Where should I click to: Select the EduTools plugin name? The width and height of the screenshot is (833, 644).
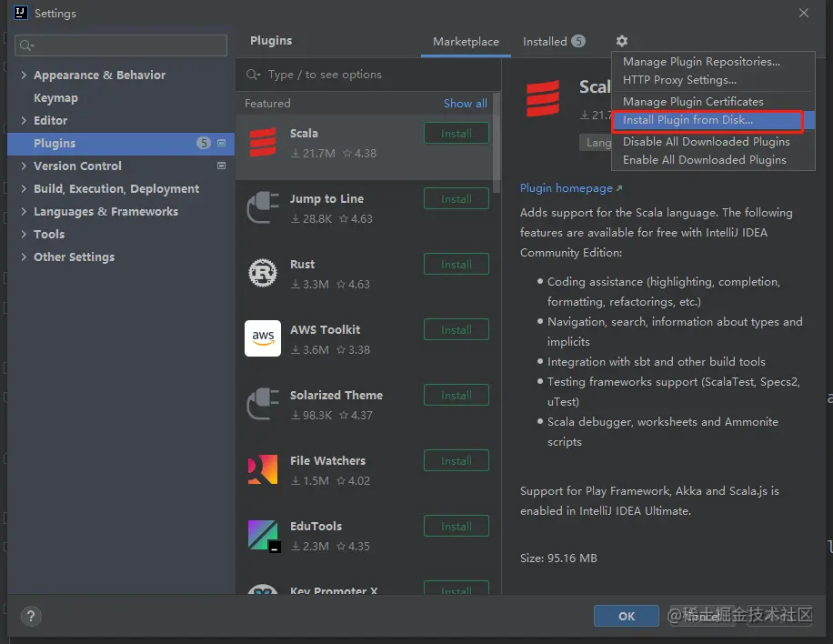click(316, 526)
